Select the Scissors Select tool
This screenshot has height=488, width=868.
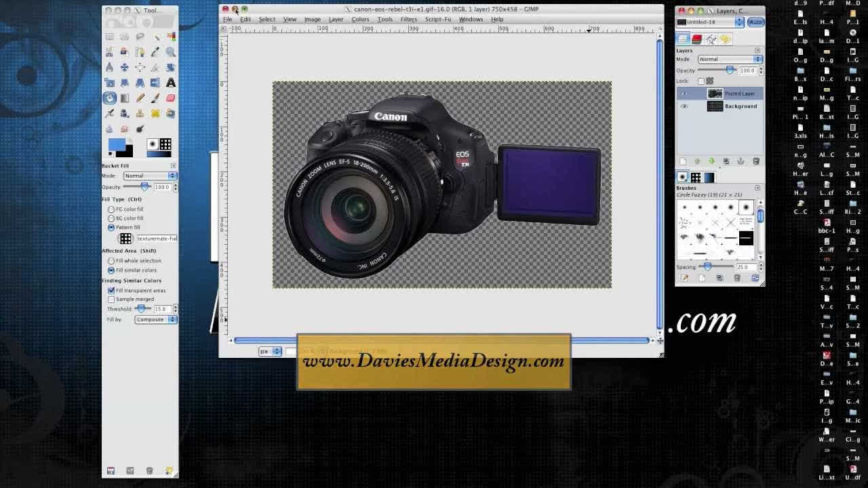tap(109, 52)
